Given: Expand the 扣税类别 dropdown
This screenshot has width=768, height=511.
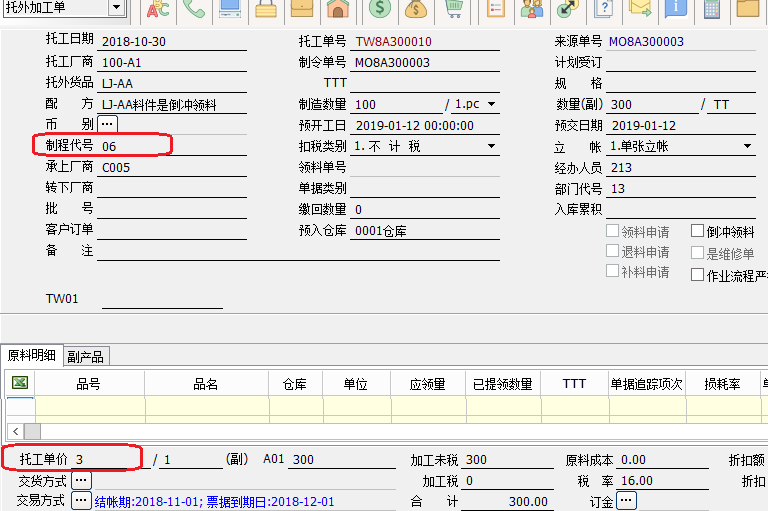Looking at the screenshot, I should pos(491,147).
